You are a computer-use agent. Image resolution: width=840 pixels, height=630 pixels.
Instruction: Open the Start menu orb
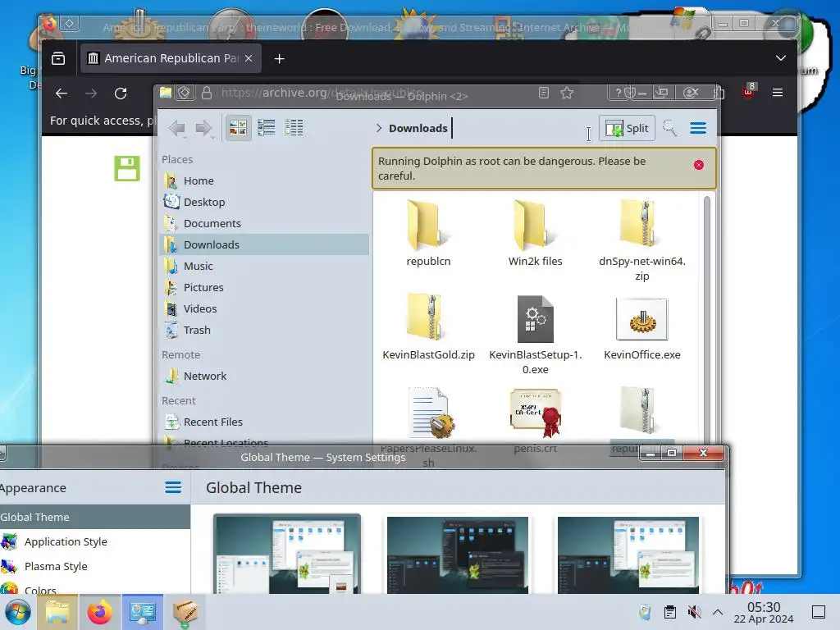17,612
